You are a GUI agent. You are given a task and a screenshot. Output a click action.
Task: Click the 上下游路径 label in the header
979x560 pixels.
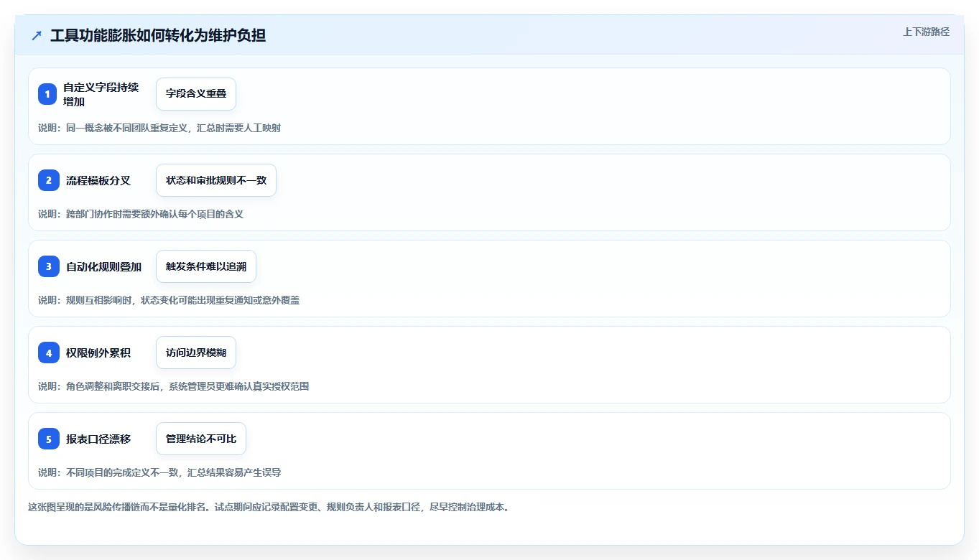[x=926, y=32]
